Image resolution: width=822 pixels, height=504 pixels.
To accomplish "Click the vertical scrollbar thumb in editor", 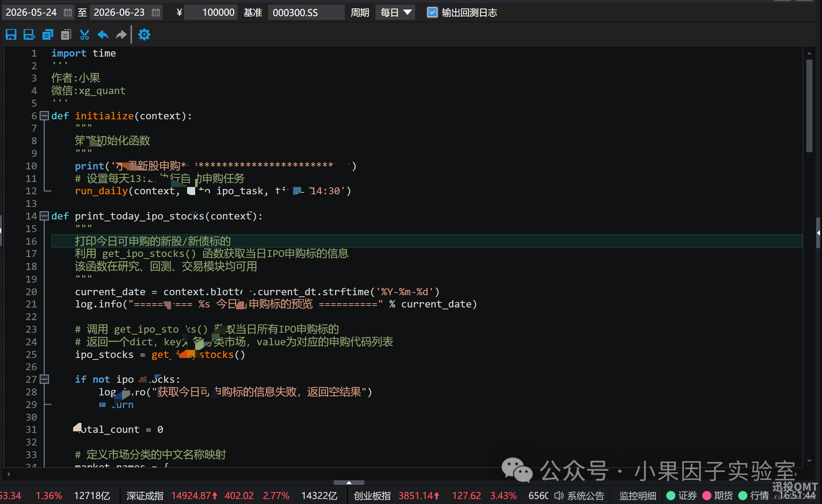I will click(x=809, y=106).
